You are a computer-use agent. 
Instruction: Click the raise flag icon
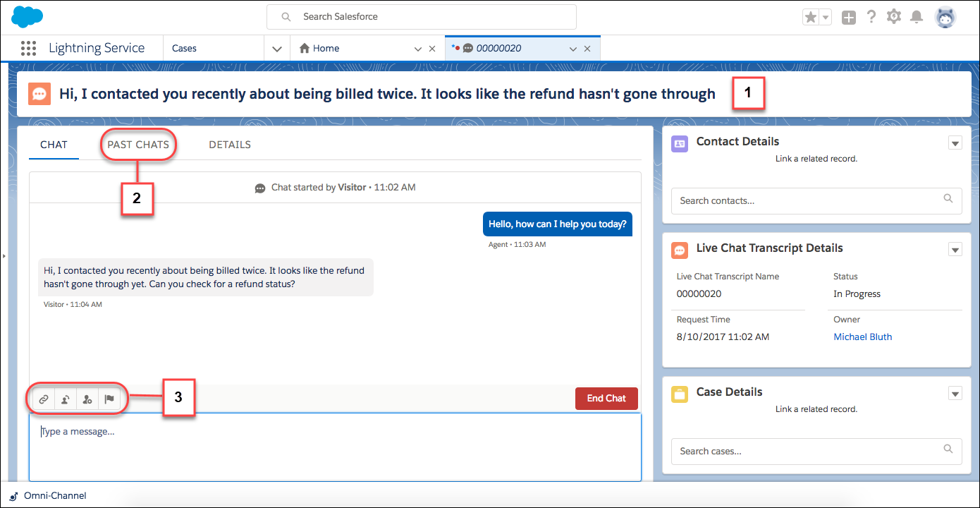pos(109,399)
